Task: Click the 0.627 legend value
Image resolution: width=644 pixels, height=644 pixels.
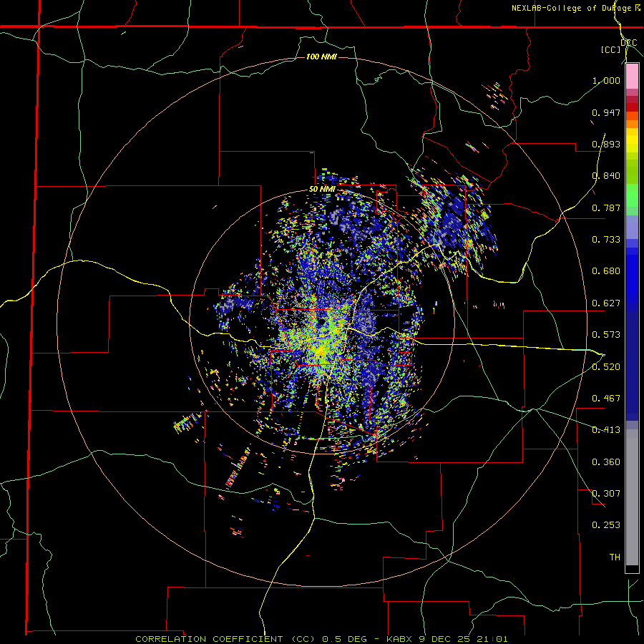Action: [606, 303]
